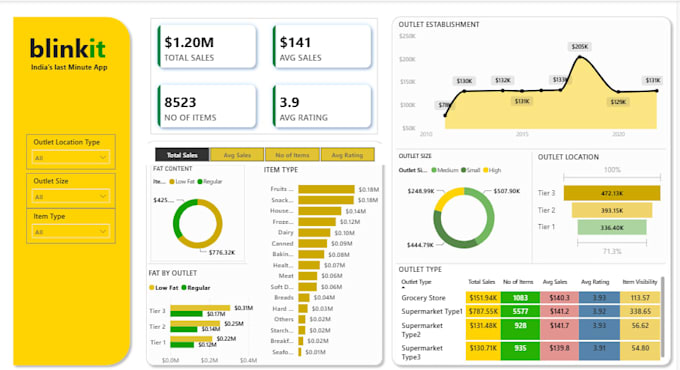Viewport: 680px width, 370px height.
Task: Select the 3.9 Avg Rating card
Action: tap(322, 107)
